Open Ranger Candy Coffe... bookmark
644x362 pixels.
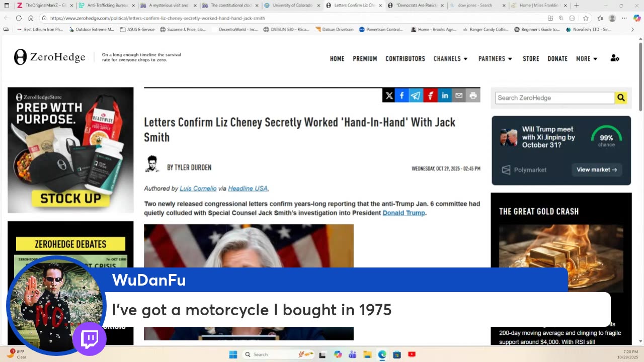[x=485, y=30]
